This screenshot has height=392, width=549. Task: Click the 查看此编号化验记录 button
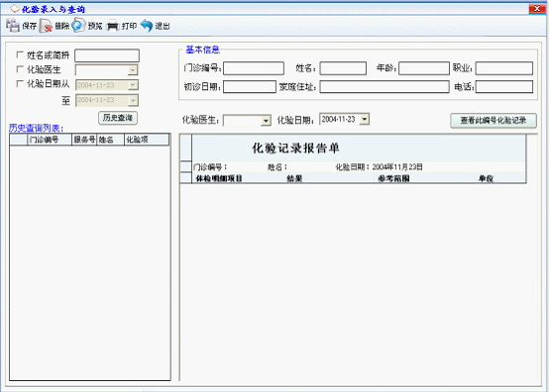(x=494, y=121)
